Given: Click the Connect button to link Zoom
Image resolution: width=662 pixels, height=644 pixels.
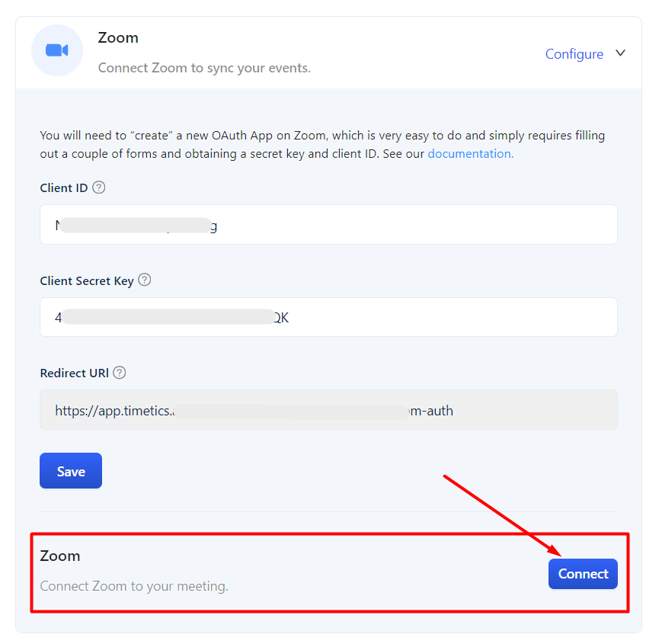Looking at the screenshot, I should [583, 574].
